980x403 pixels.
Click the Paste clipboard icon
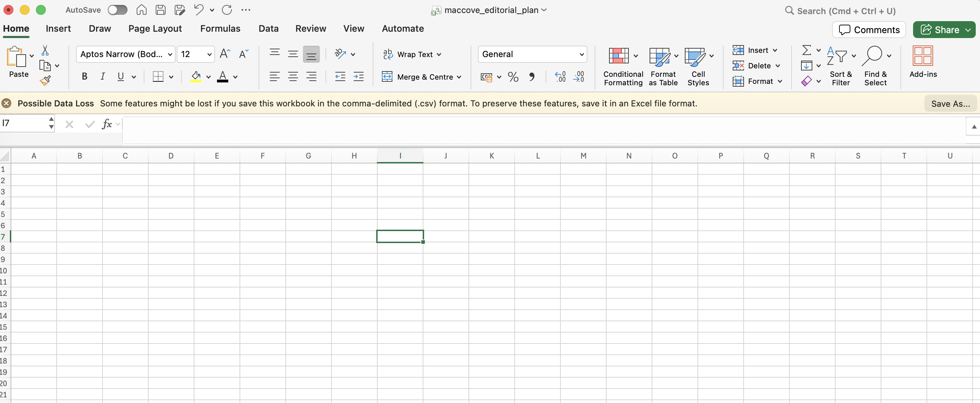point(16,57)
